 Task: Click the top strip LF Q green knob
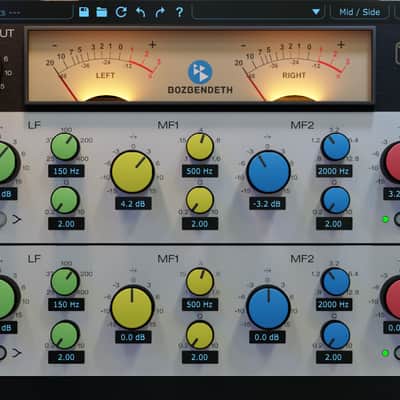coord(65,200)
